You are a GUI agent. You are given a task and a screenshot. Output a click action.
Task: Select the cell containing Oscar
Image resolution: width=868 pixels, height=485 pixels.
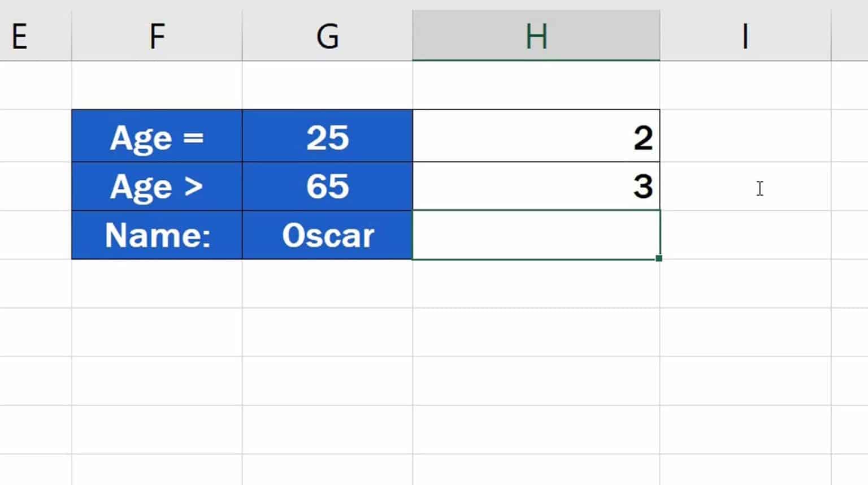pos(327,234)
